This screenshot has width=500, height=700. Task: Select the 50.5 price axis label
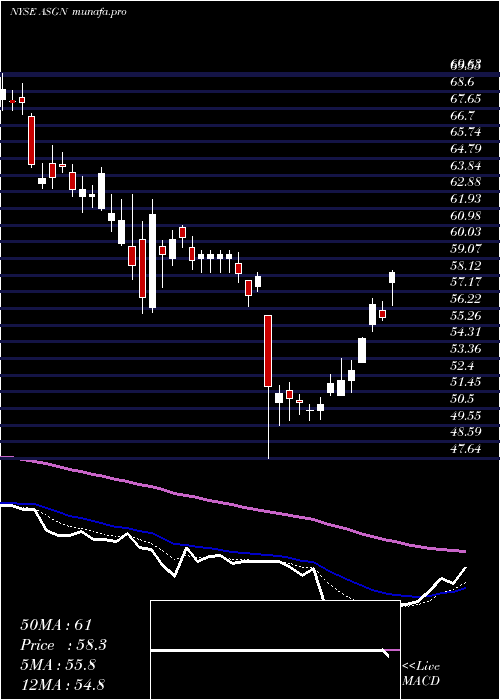coord(462,399)
